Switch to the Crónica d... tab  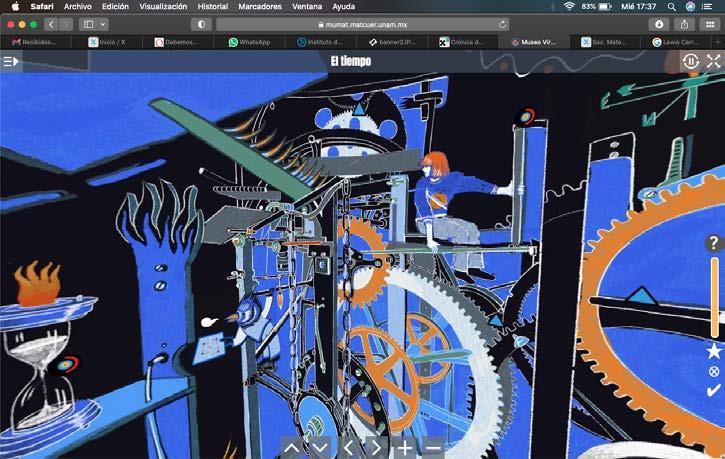tap(463, 42)
